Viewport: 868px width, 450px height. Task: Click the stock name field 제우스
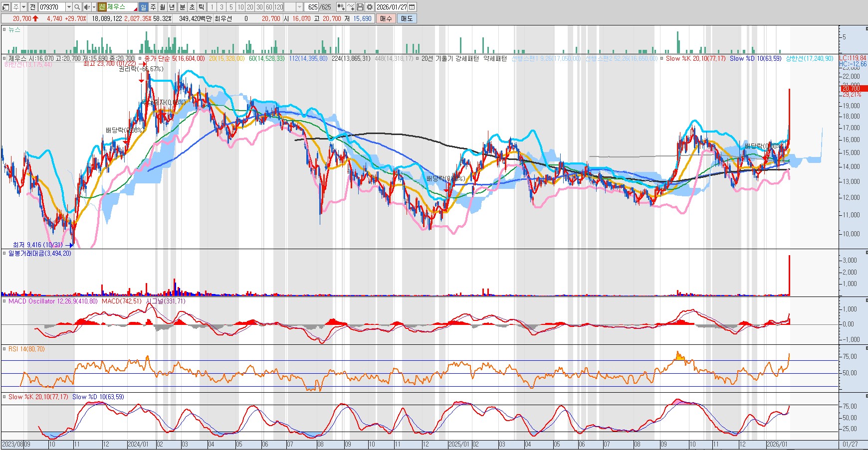(x=122, y=7)
